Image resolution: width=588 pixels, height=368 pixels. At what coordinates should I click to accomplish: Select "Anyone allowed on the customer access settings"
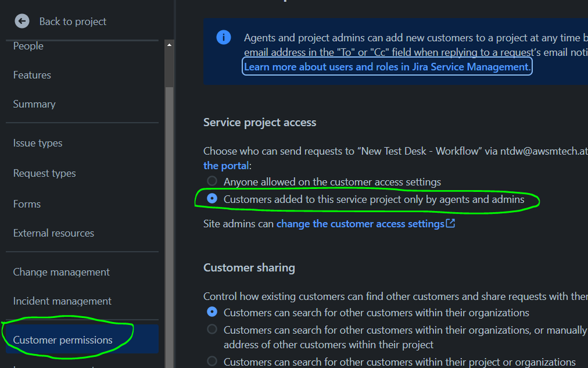tap(212, 181)
